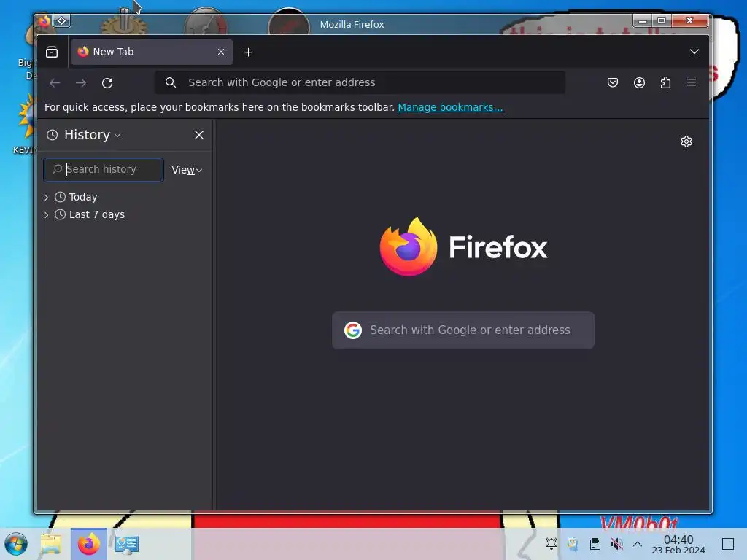Screen dimensions: 747x560
Task: Open the clipboard tray icon
Action: (595, 543)
